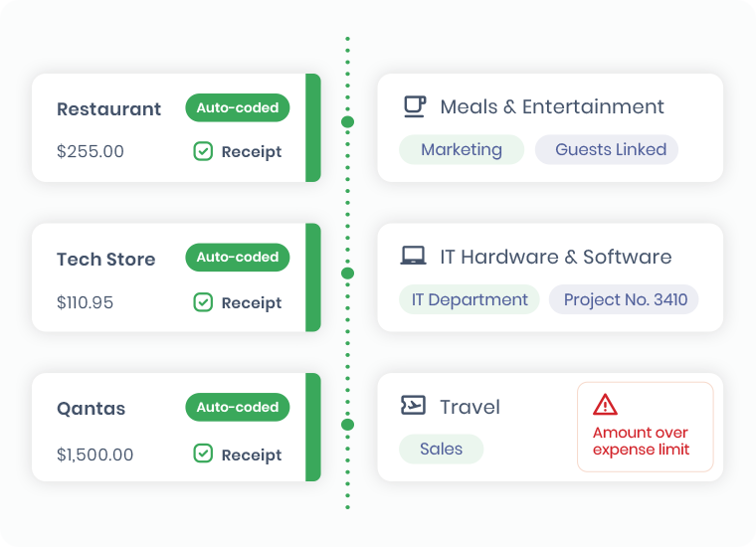Image resolution: width=756 pixels, height=547 pixels.
Task: Toggle the Receipt checkbox on Tech Store expense
Action: pos(203,302)
